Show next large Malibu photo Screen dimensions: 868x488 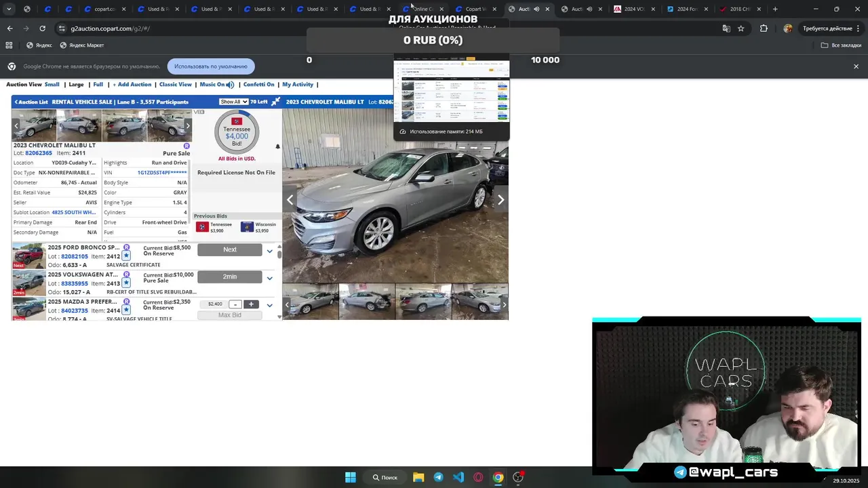point(500,200)
